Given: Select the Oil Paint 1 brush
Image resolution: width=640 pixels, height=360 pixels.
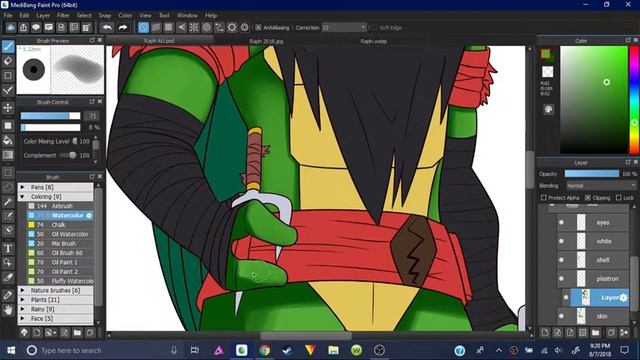Looking at the screenshot, I should pyautogui.click(x=60, y=262).
